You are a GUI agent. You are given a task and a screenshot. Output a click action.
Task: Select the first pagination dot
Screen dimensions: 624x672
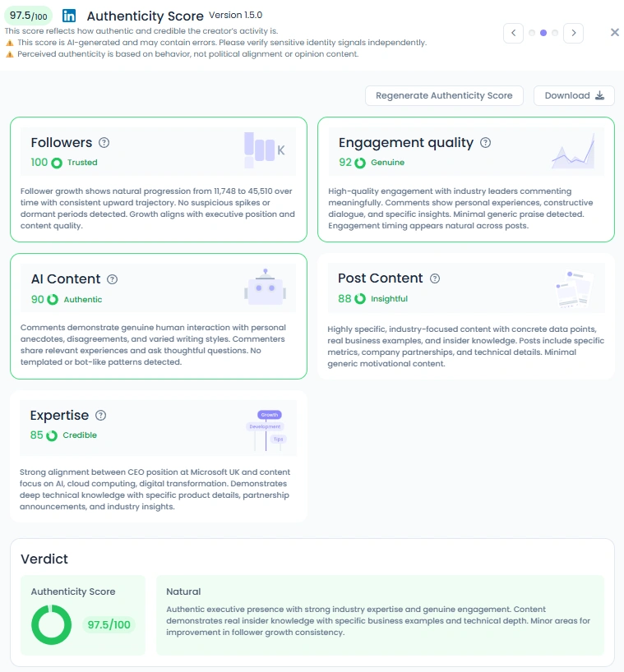click(532, 33)
